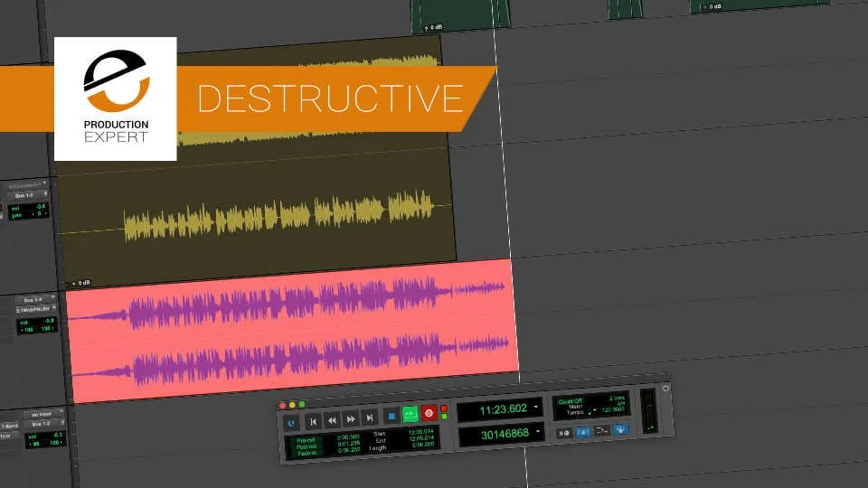Click the bottom track vol value -0.3
The width and height of the screenshot is (868, 488).
(56, 436)
